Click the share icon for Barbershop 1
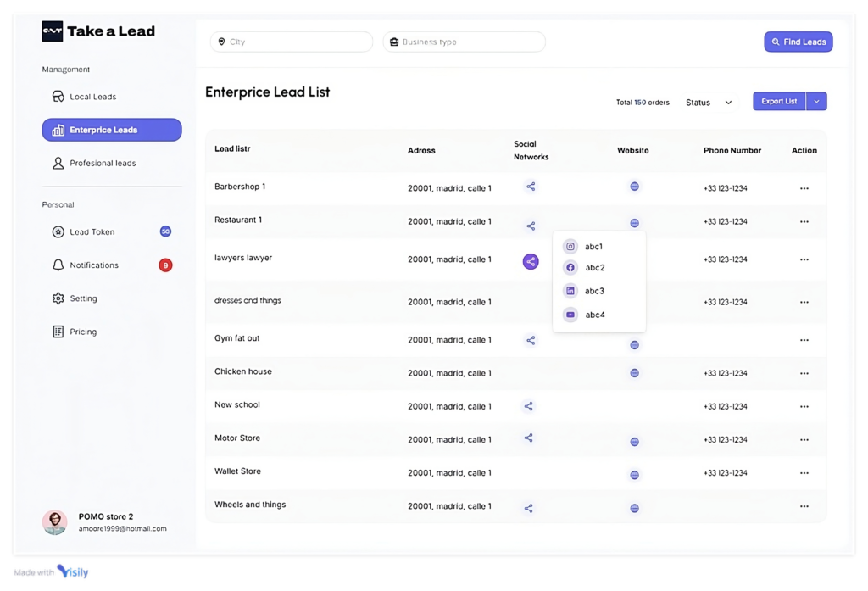Viewport: 868px width, 591px height. pos(531,187)
